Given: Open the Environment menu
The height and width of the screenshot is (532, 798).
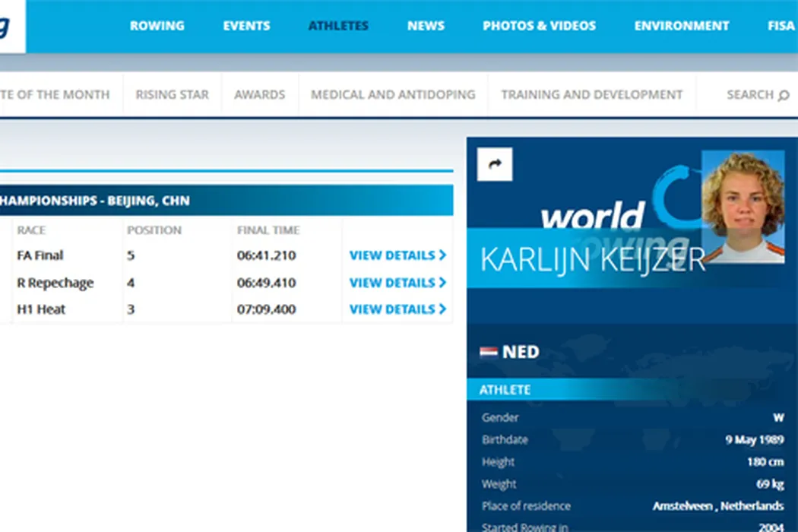Looking at the screenshot, I should pos(682,26).
